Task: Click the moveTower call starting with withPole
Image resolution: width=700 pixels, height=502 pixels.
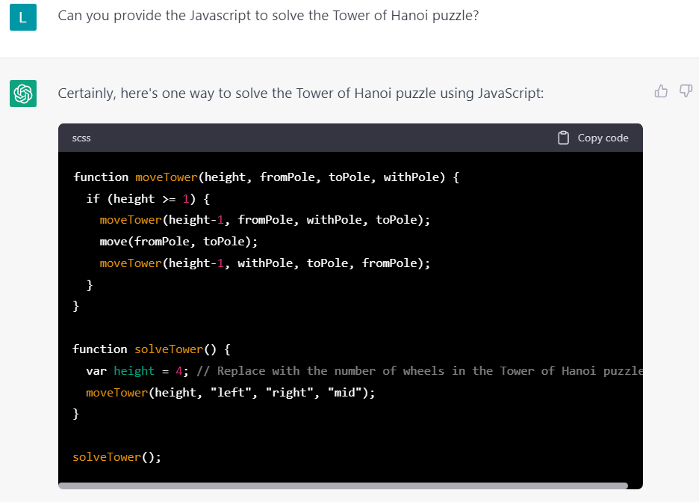Action: 264,263
